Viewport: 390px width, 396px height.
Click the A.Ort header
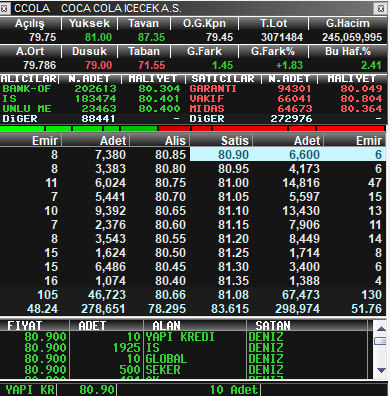[x=30, y=51]
